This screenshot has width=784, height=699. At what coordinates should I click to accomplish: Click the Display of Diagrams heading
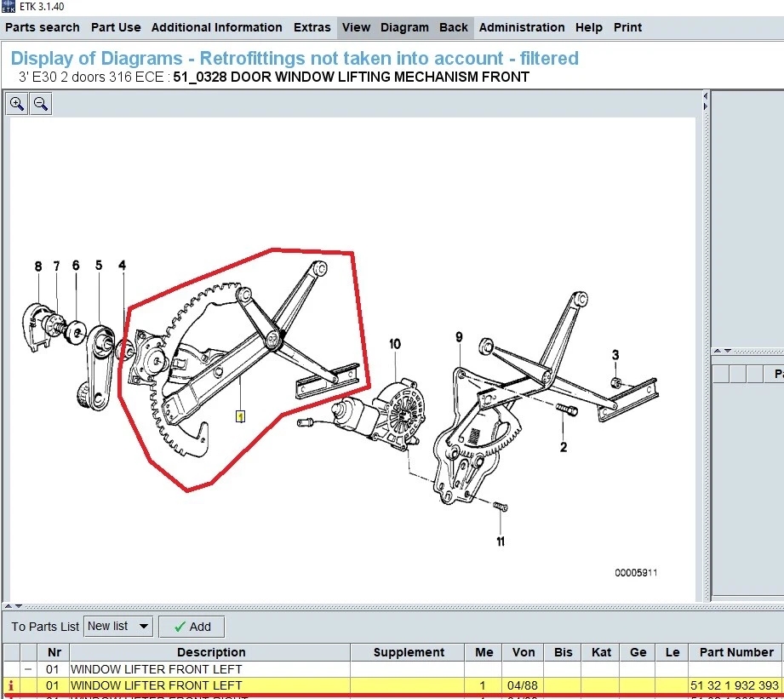(295, 59)
